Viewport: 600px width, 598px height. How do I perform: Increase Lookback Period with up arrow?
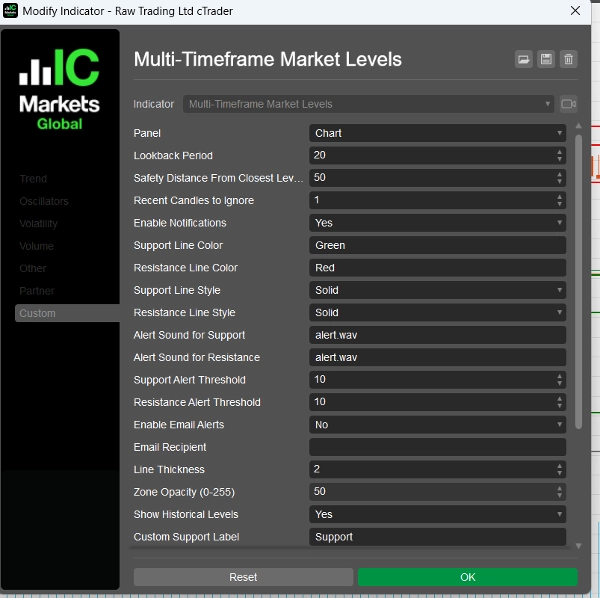559,152
